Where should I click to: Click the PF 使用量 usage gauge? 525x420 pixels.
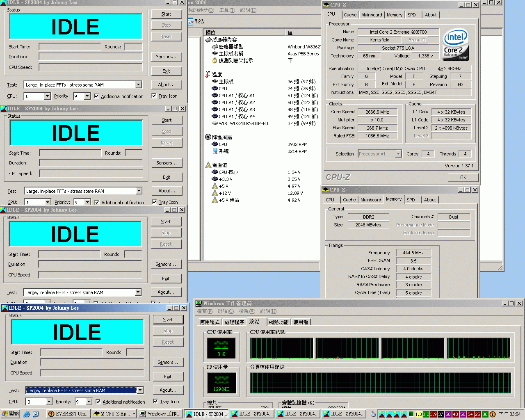click(x=221, y=383)
